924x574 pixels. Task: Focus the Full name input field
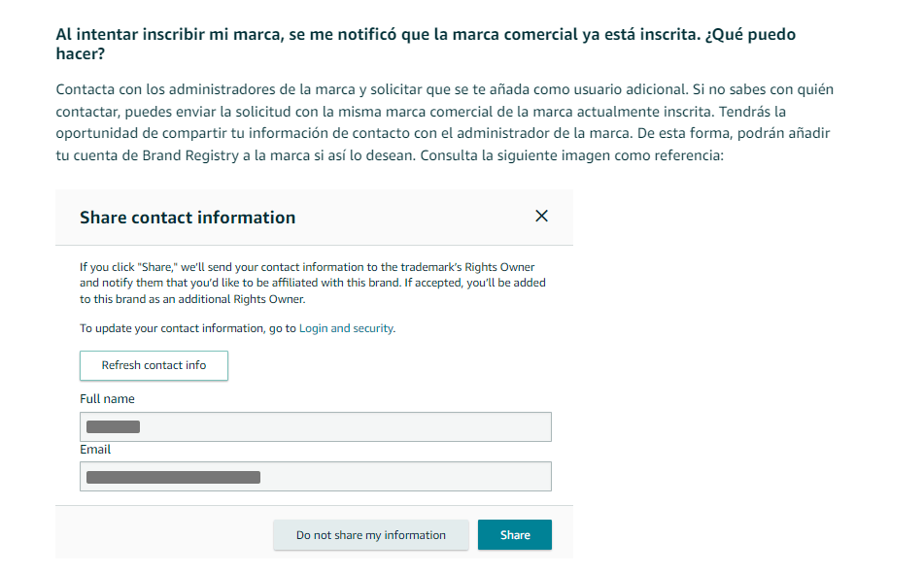pyautogui.click(x=316, y=426)
